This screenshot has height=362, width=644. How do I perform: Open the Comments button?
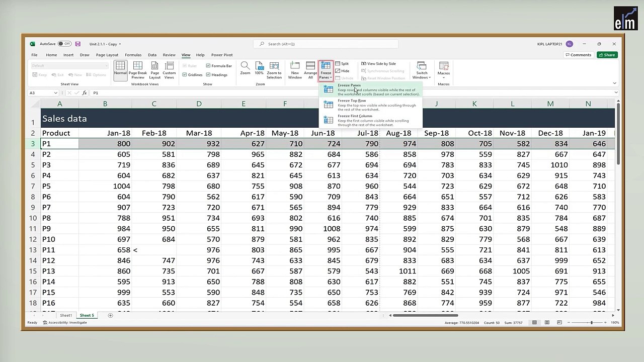pyautogui.click(x=578, y=55)
